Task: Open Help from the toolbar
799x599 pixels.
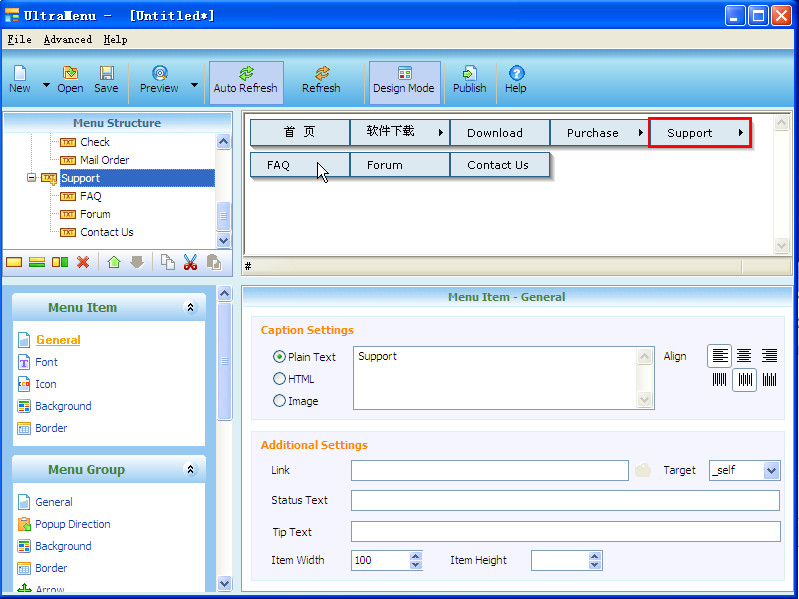Action: (516, 80)
